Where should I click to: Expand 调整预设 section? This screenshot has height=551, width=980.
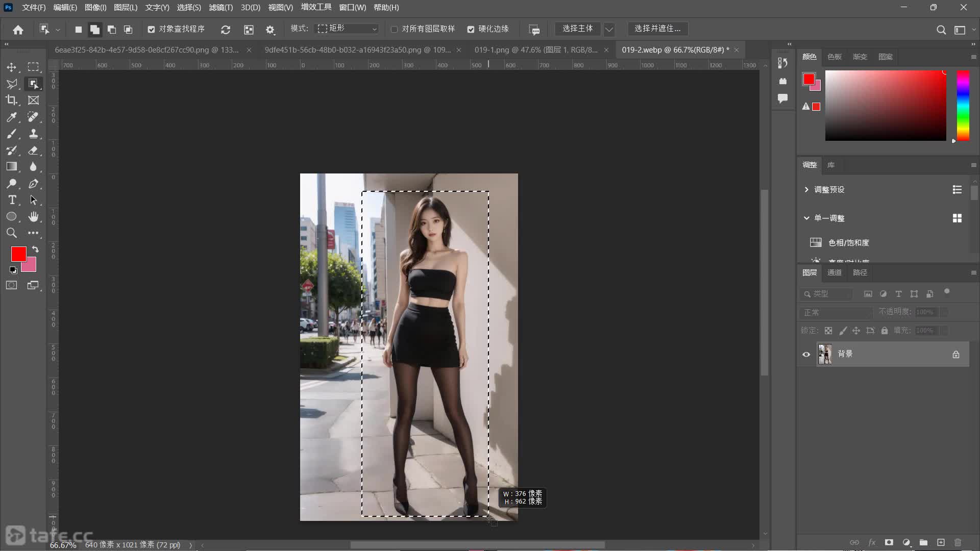(806, 189)
